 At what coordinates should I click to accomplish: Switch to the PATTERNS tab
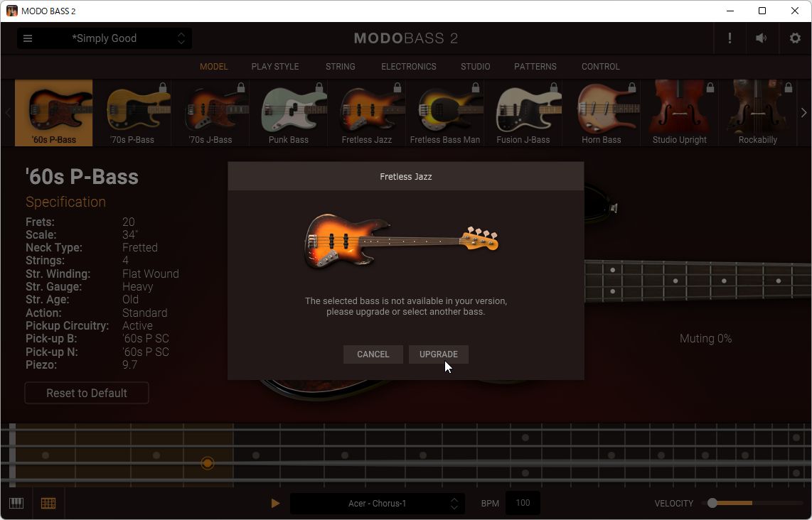[535, 66]
